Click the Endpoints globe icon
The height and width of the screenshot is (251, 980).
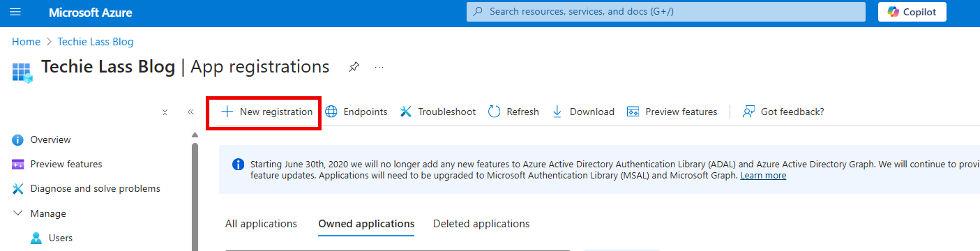click(331, 112)
